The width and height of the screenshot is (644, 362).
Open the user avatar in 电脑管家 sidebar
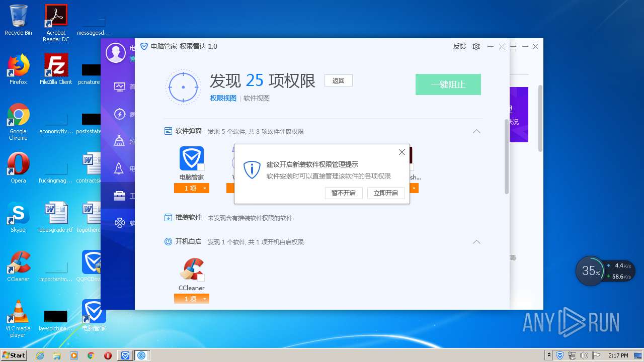point(116,53)
